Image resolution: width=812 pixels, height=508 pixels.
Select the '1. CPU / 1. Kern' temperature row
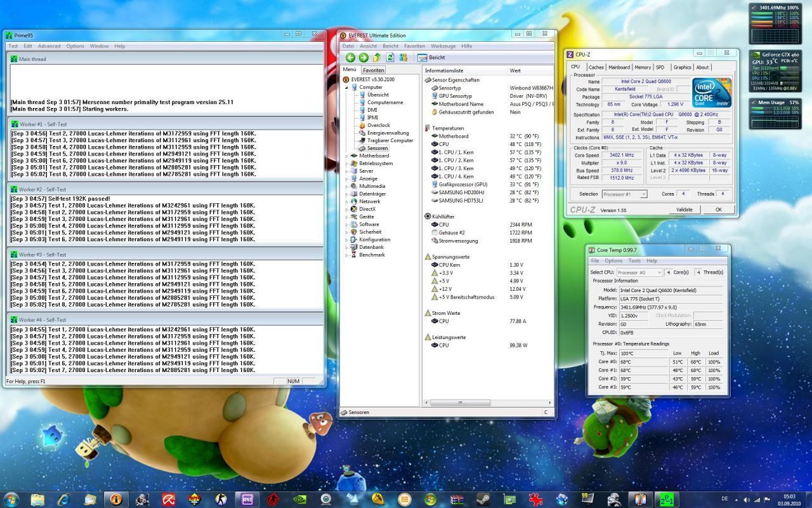pyautogui.click(x=488, y=152)
